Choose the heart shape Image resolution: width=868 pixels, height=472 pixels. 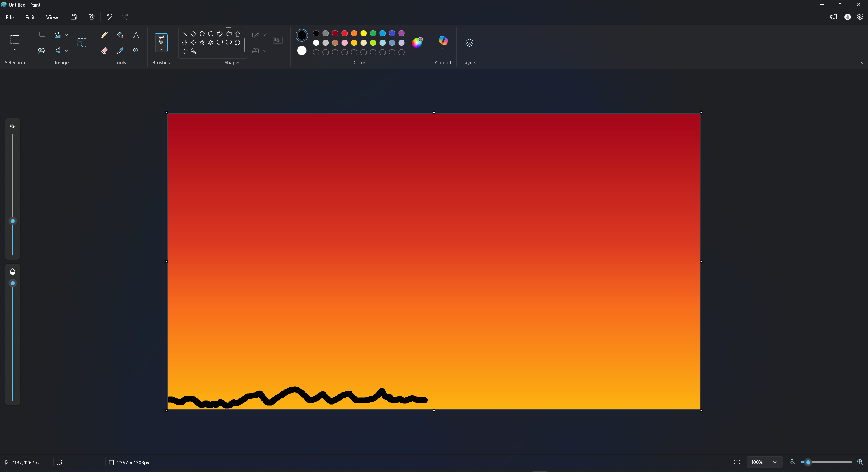[x=184, y=51]
